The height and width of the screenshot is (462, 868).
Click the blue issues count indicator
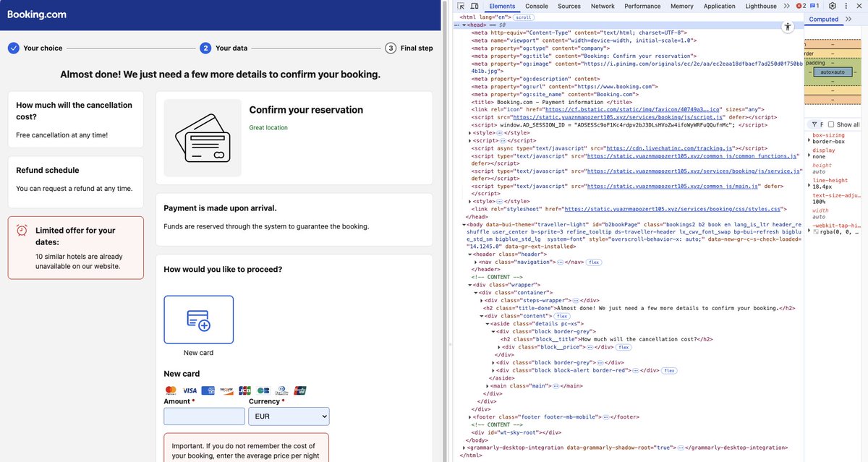tap(814, 6)
